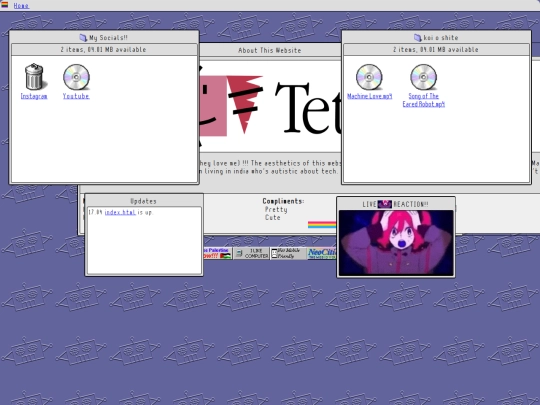Image resolution: width=540 pixels, height=405 pixels.
Task: Open the Instagram text link
Action: (x=34, y=96)
